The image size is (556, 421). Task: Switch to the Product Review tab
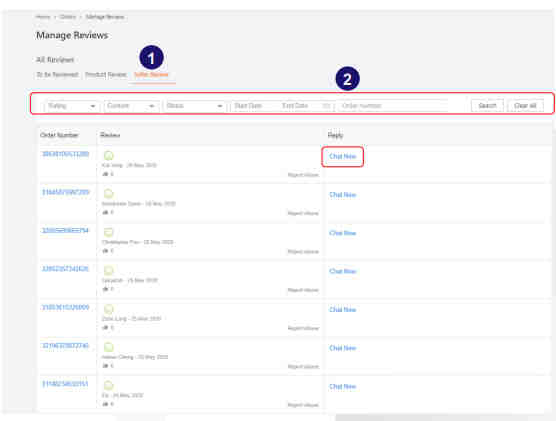coord(106,74)
